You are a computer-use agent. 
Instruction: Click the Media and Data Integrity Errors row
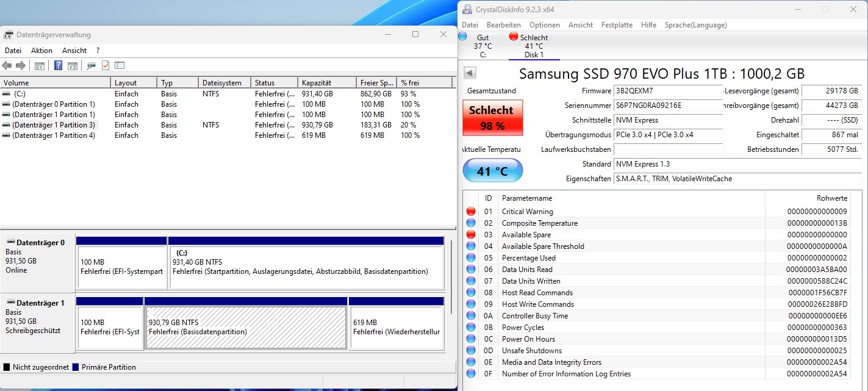657,362
